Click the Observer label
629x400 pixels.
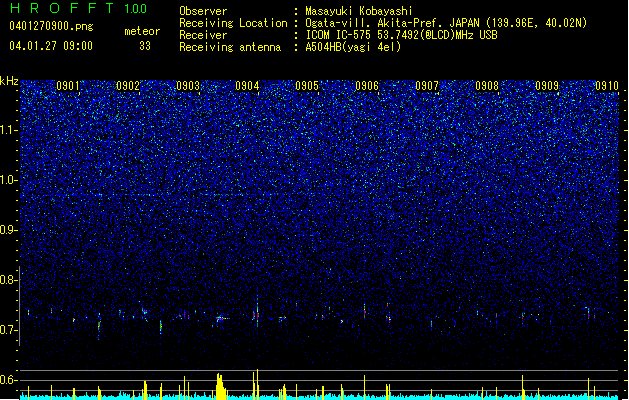[203, 11]
